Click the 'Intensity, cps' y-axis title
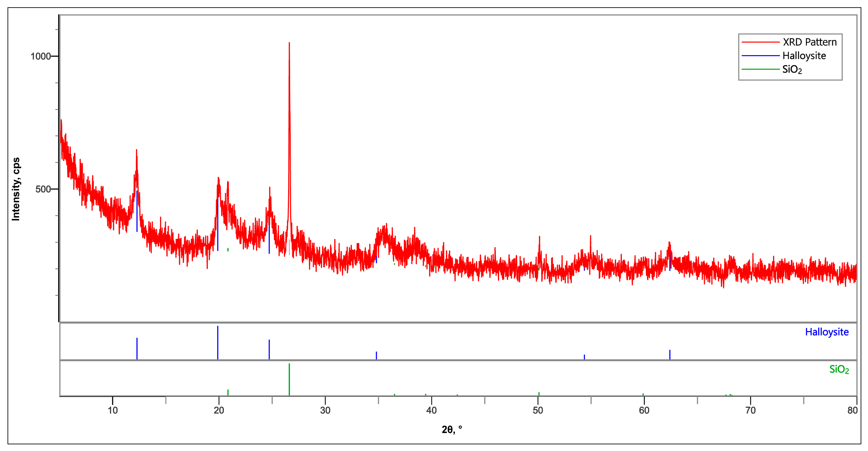Viewport: 868px width, 451px height. point(16,189)
